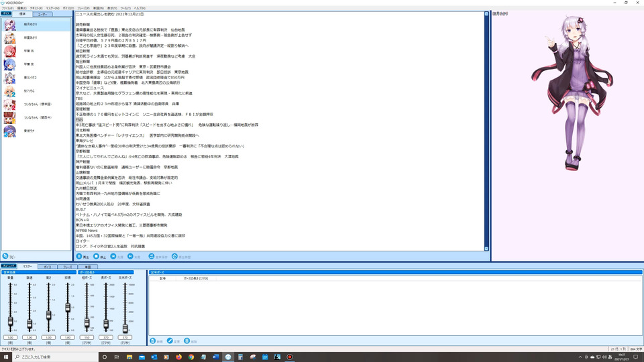The width and height of the screenshot is (644, 362).
Task: Open the Windows Start menu
Action: point(6,357)
